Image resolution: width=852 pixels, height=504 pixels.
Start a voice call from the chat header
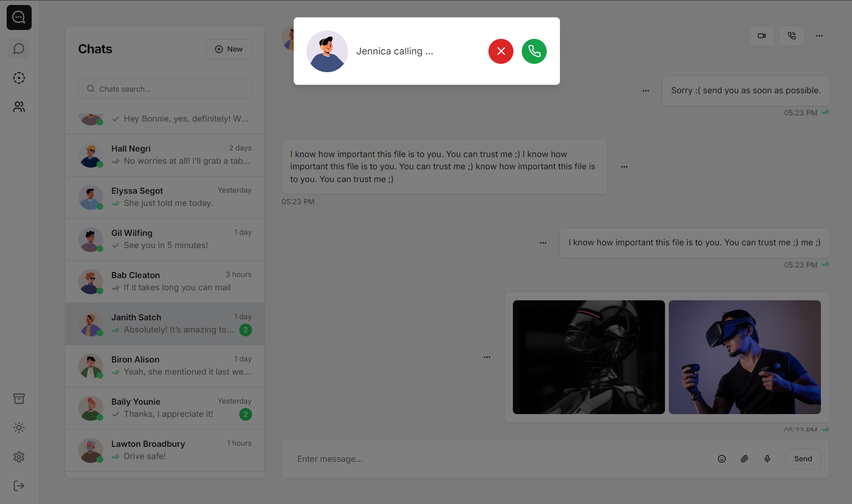pos(791,36)
